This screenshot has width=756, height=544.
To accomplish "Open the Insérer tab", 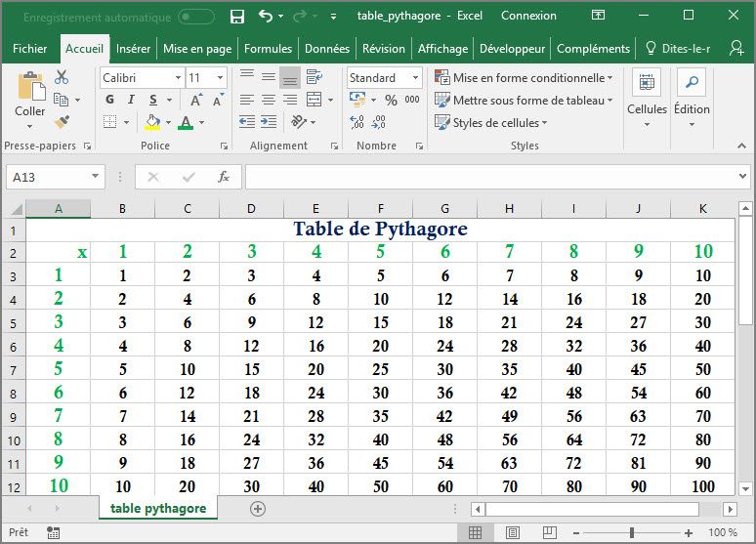I will [x=133, y=49].
